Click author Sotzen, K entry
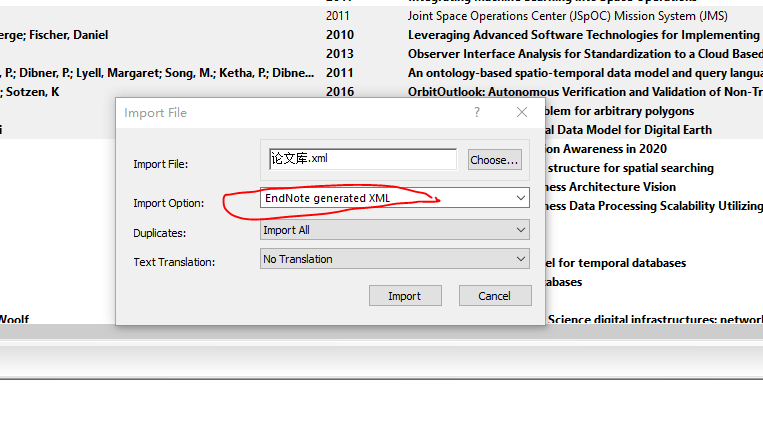 coord(32,92)
